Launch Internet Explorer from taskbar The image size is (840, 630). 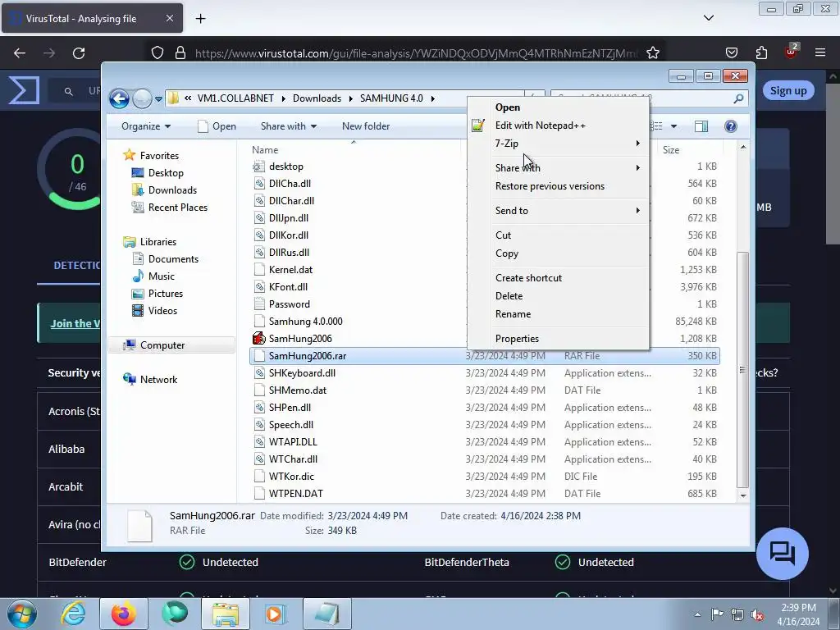click(x=73, y=614)
